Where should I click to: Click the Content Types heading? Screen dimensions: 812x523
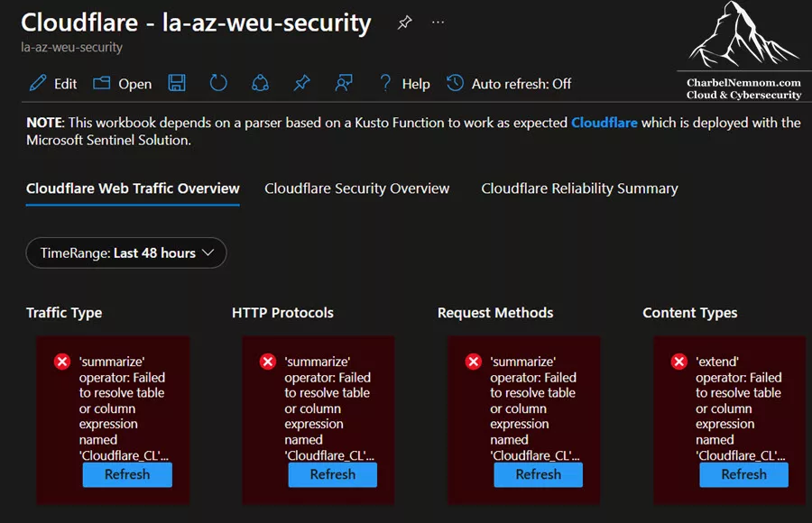pyautogui.click(x=690, y=313)
